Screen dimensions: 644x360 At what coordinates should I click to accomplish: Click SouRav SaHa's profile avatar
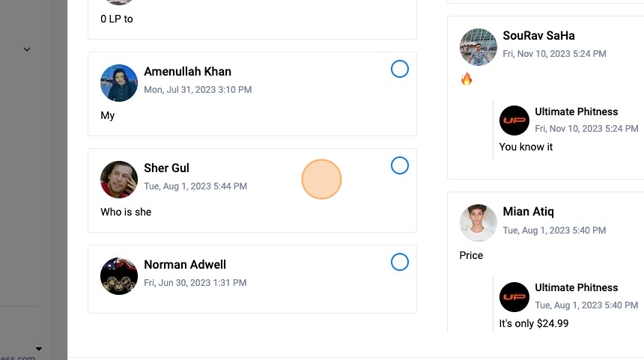point(478,47)
